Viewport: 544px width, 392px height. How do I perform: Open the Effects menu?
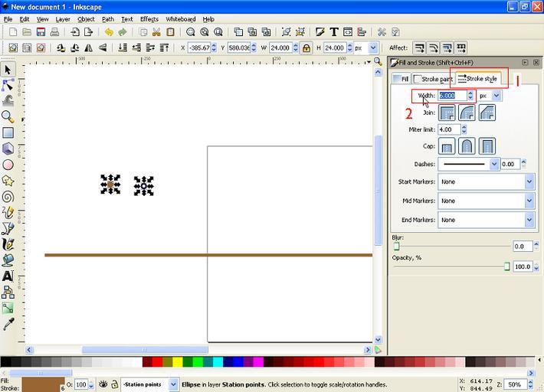coord(149,19)
